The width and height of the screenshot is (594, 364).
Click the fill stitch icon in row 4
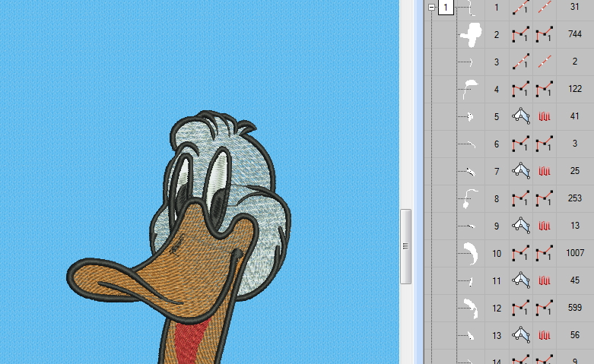545,90
